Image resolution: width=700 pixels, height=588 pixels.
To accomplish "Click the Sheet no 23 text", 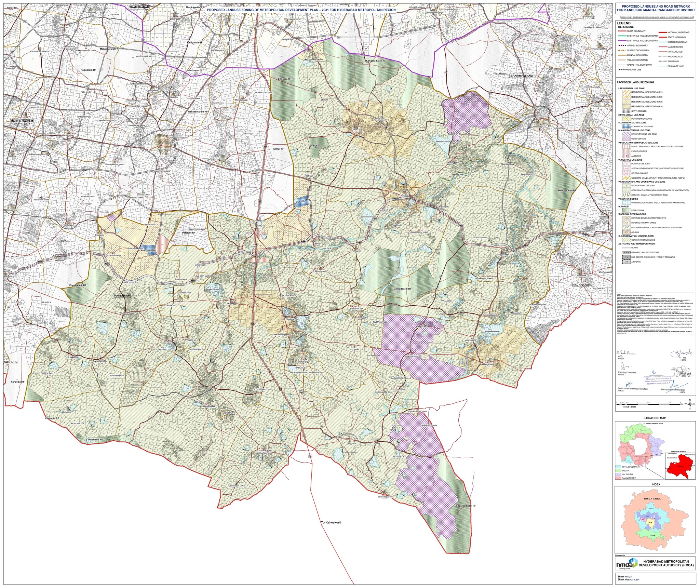I will tap(625, 577).
